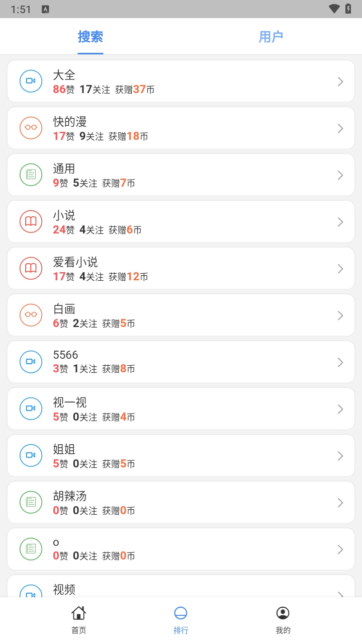Screen dimensions: 362x644
Task: Tap the video icon beside 大全
Action: point(31,81)
